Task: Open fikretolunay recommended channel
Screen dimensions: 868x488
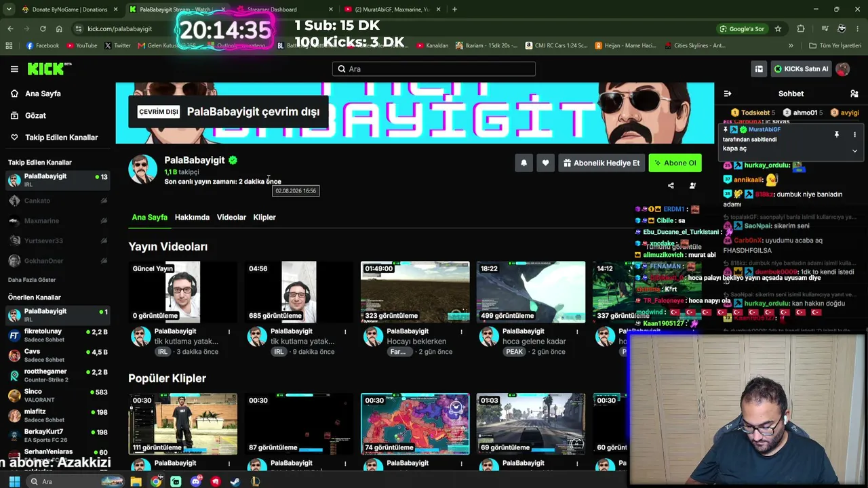Action: click(x=58, y=335)
